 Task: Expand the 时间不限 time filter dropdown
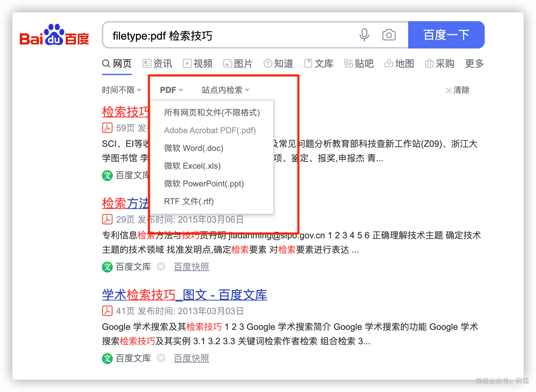point(122,90)
